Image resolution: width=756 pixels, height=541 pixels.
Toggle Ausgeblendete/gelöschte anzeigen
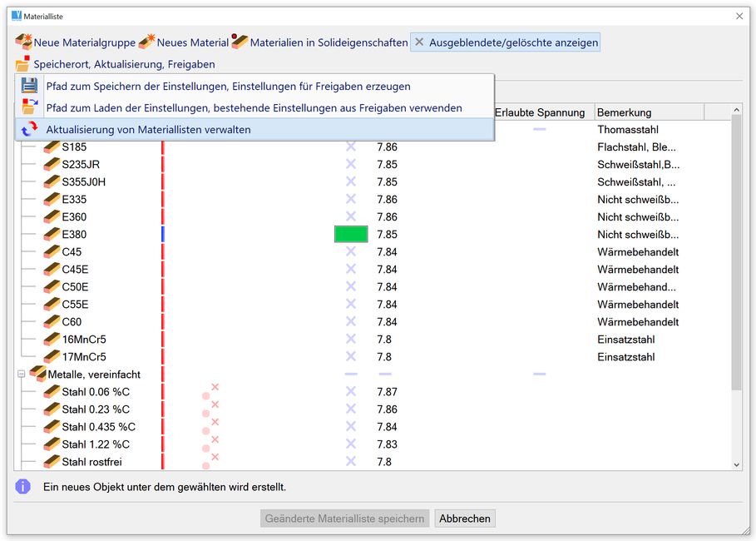pyautogui.click(x=506, y=42)
